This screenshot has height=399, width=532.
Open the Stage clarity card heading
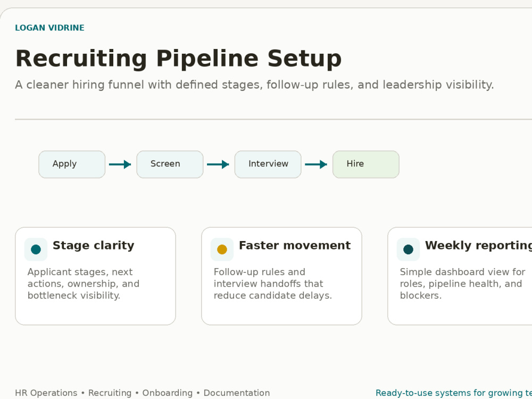pyautogui.click(x=93, y=245)
